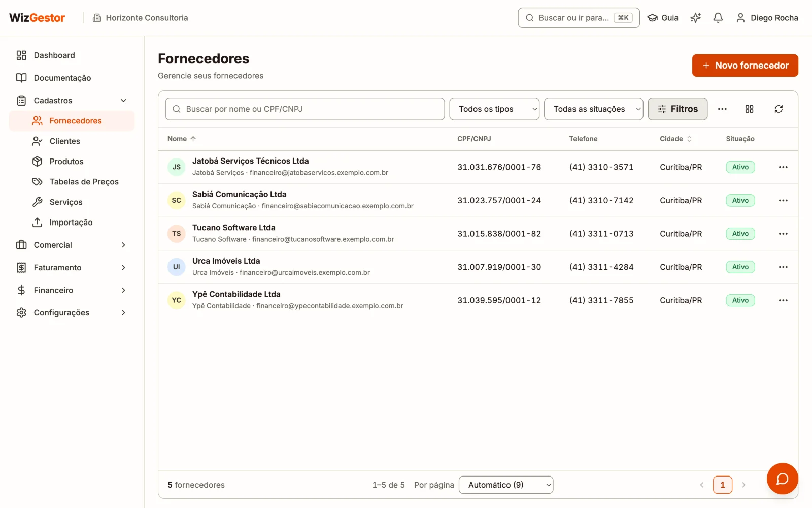Screen dimensions: 812x508
Task: Expand the Faturamento menu section
Action: [72, 268]
